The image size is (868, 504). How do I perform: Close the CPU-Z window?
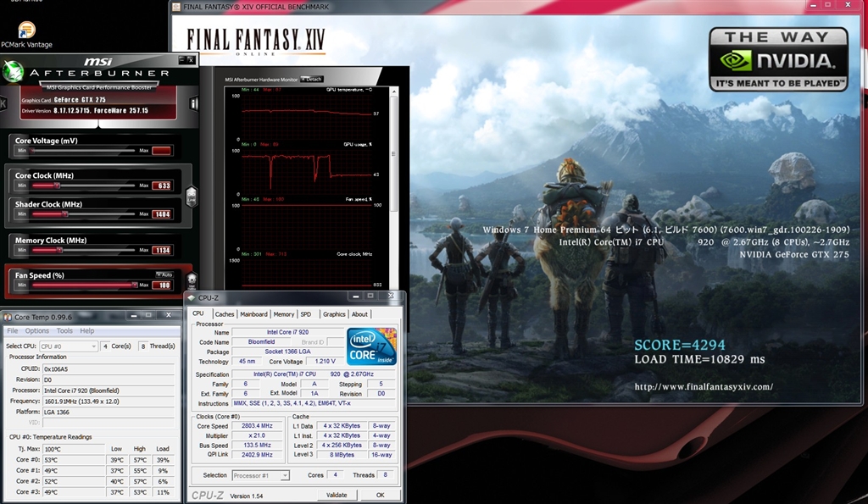(x=391, y=296)
